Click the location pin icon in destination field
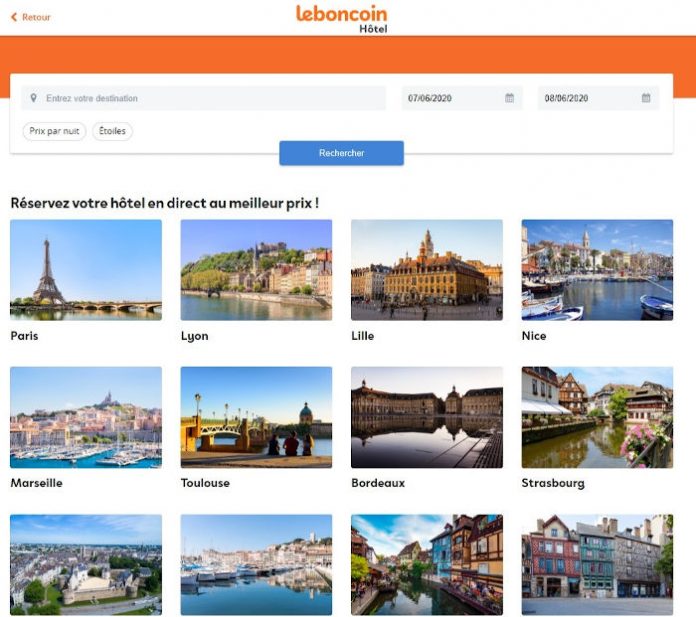Image resolution: width=696 pixels, height=617 pixels. pos(34,98)
